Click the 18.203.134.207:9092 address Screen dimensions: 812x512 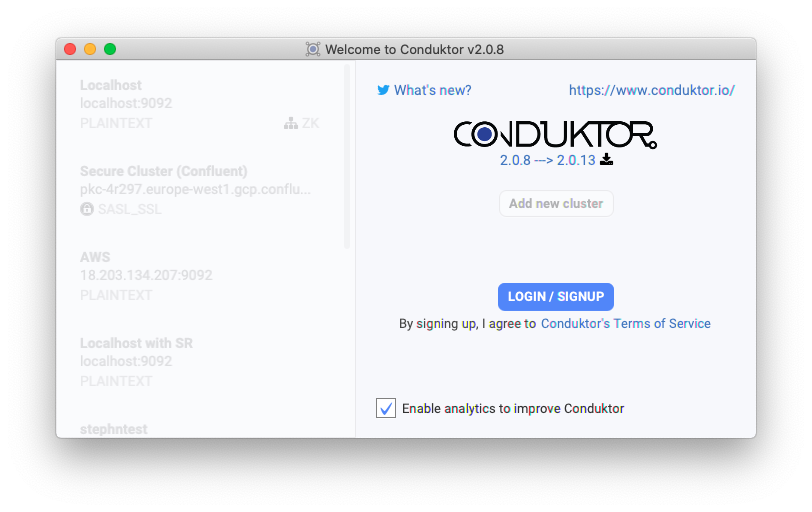pyautogui.click(x=146, y=275)
